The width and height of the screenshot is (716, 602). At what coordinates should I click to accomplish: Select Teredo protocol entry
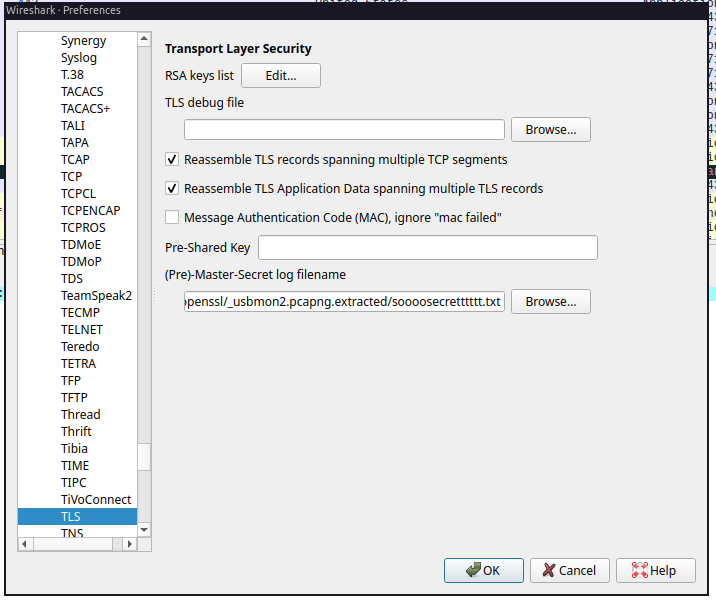(x=80, y=347)
